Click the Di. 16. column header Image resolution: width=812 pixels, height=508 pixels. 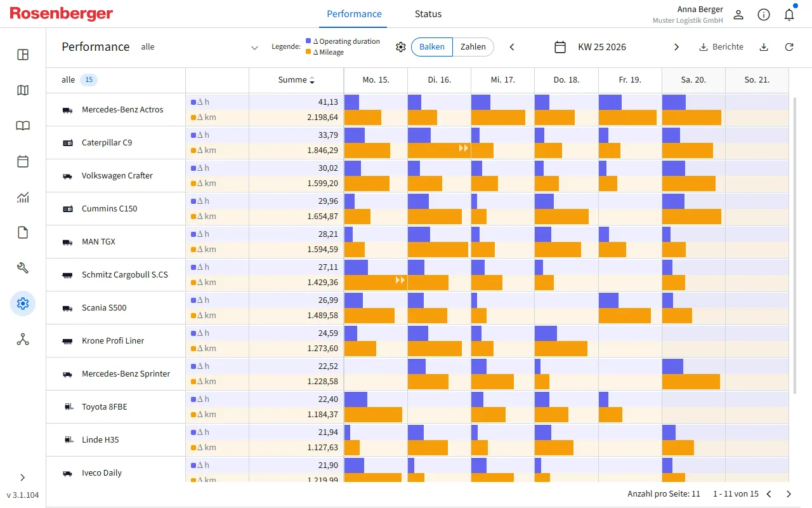[x=439, y=80]
